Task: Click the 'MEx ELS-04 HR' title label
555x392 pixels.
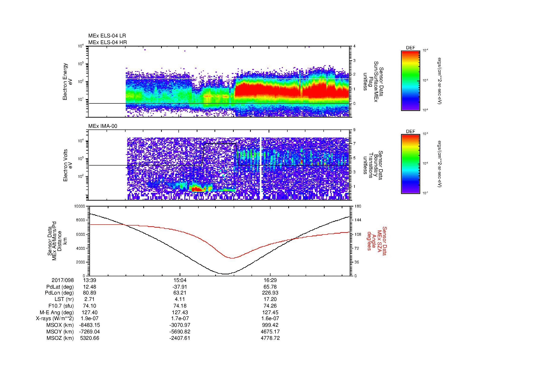Action: pos(107,42)
